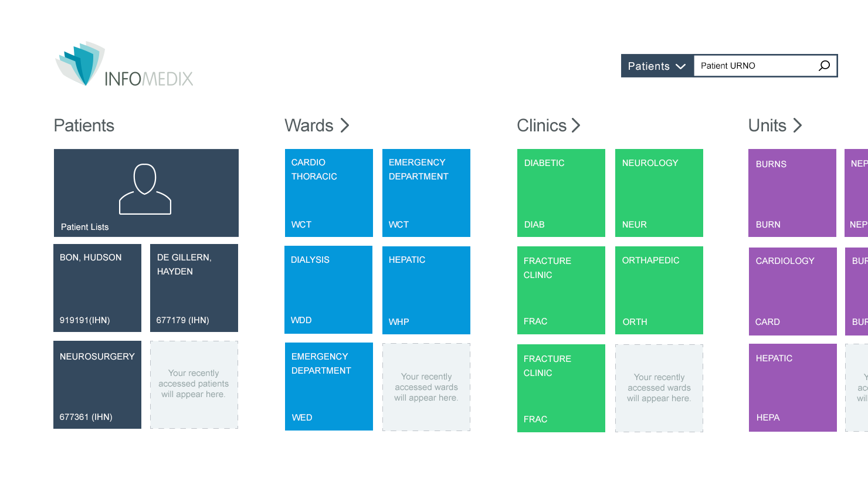This screenshot has height=488, width=868.
Task: Open patient De Gillern, Hayden tile
Action: pos(194,288)
